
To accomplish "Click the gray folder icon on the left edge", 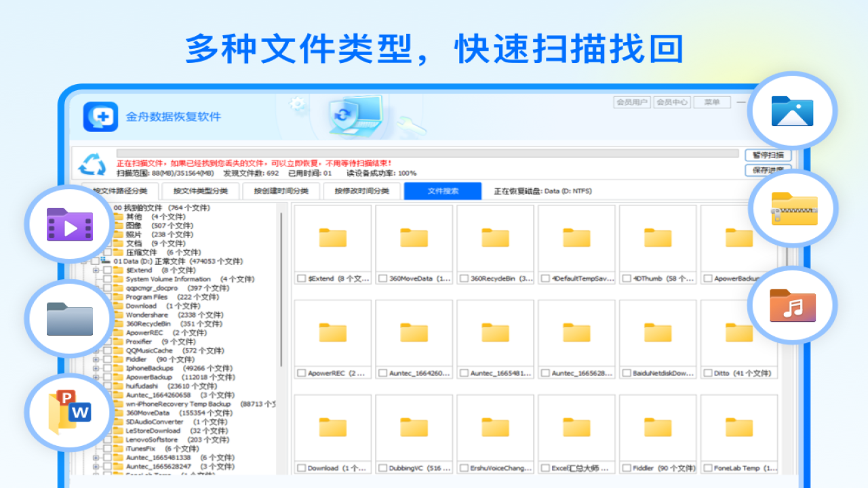I will point(68,319).
